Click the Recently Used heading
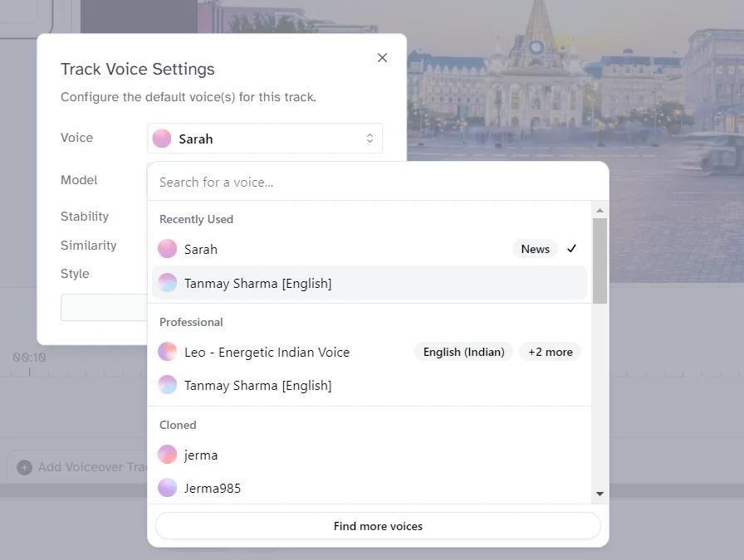 [x=196, y=219]
